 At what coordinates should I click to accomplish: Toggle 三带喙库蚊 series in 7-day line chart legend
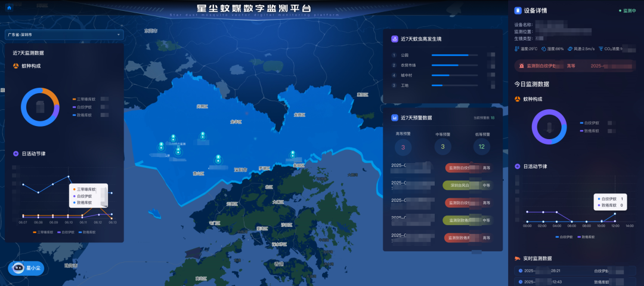pyautogui.click(x=43, y=232)
